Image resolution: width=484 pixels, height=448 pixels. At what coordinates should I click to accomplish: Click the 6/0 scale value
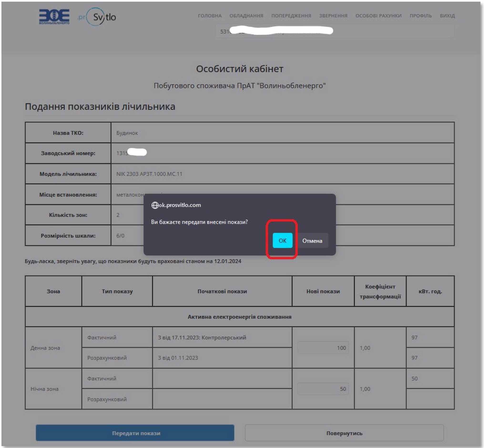120,236
